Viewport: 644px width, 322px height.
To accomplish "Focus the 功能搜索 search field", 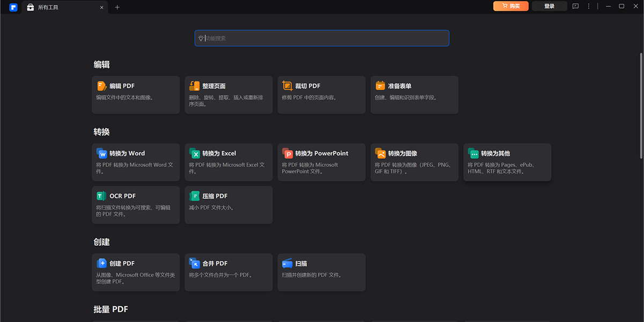I will 322,38.
